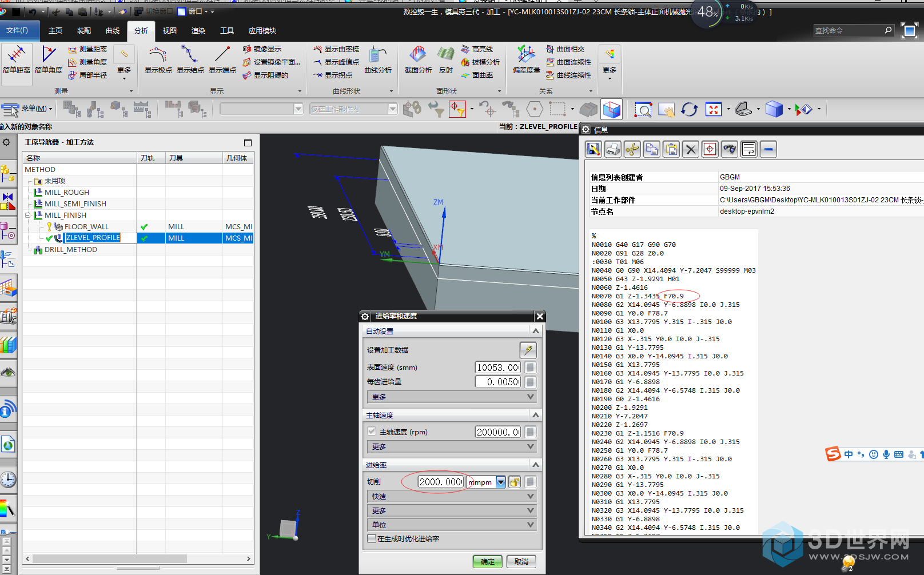
Task: Open the 截面分析 section analysis tool
Action: click(x=418, y=59)
